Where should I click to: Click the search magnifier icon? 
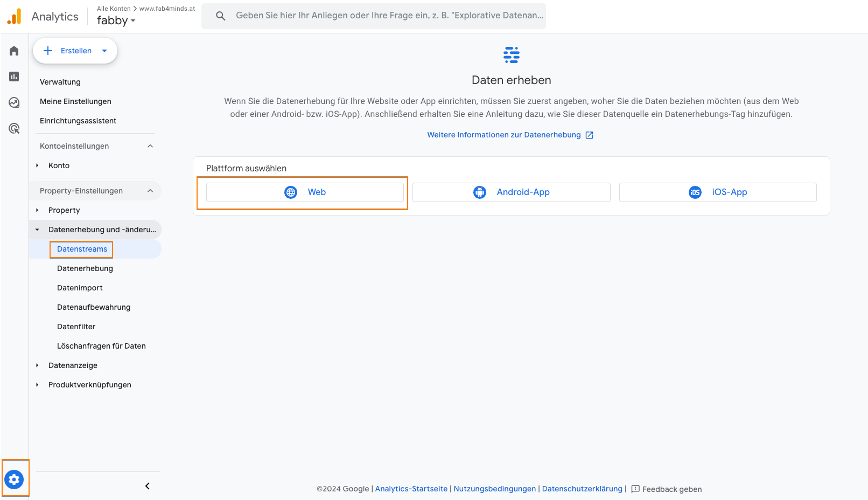pyautogui.click(x=220, y=16)
